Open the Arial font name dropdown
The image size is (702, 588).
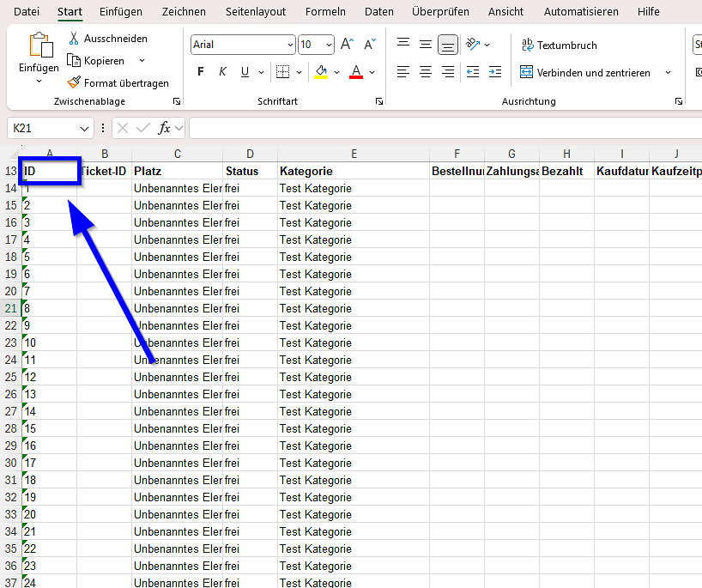coord(290,45)
